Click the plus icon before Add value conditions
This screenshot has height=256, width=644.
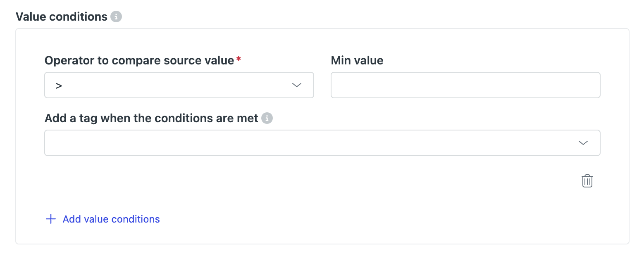pyautogui.click(x=50, y=219)
